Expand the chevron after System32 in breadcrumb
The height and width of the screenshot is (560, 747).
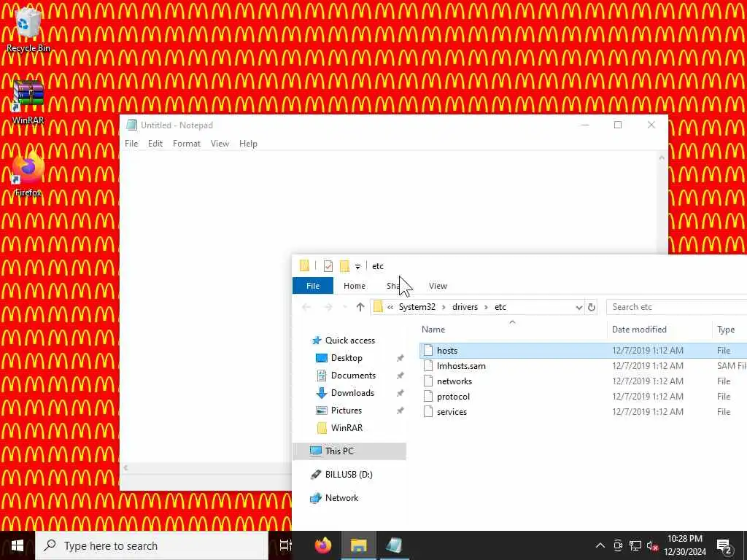point(444,307)
